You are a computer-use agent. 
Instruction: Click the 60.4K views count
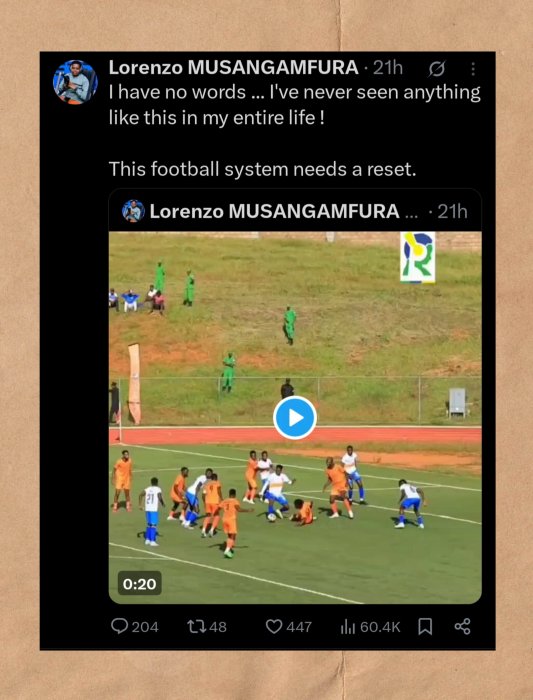click(380, 627)
